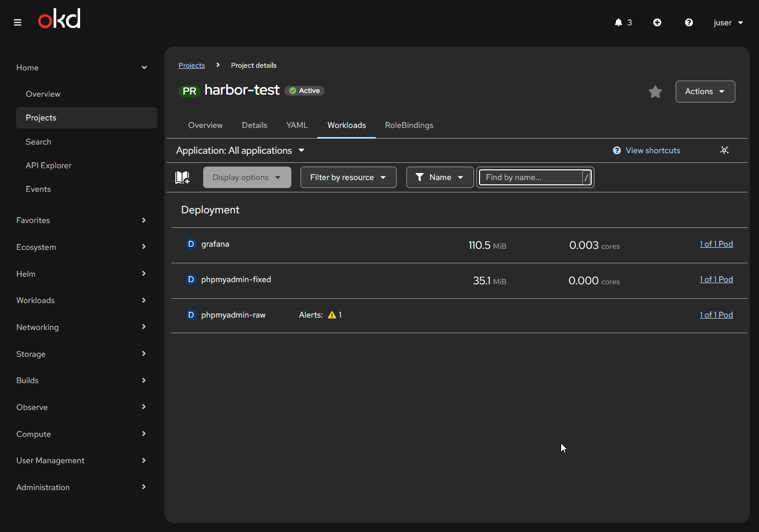Click the Projects breadcrumb link
Image resolution: width=759 pixels, height=532 pixels.
tap(191, 66)
